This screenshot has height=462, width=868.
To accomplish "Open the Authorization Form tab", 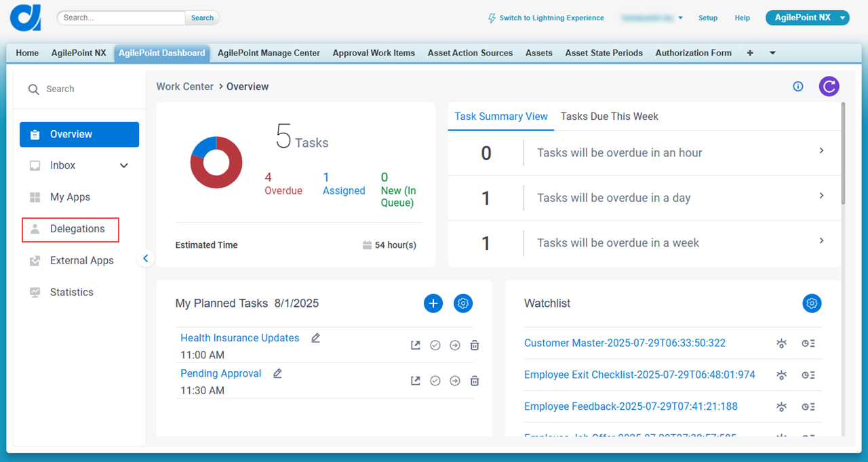I will tap(694, 53).
